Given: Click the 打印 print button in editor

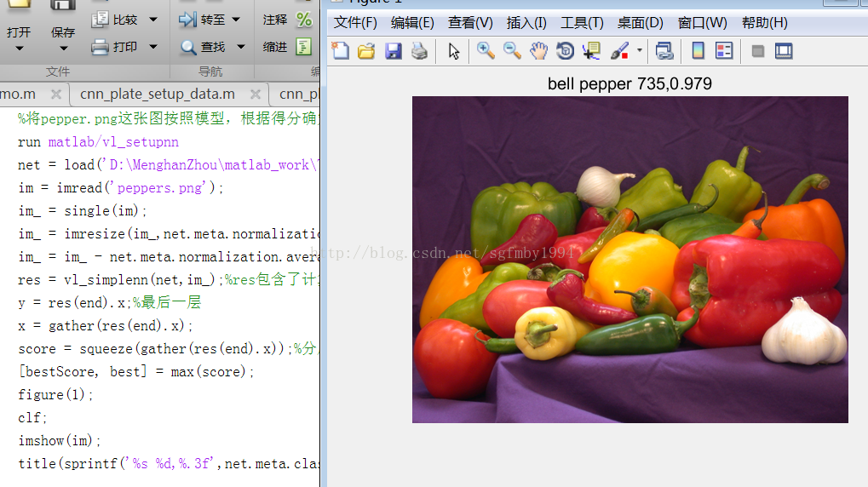Looking at the screenshot, I should pos(115,47).
